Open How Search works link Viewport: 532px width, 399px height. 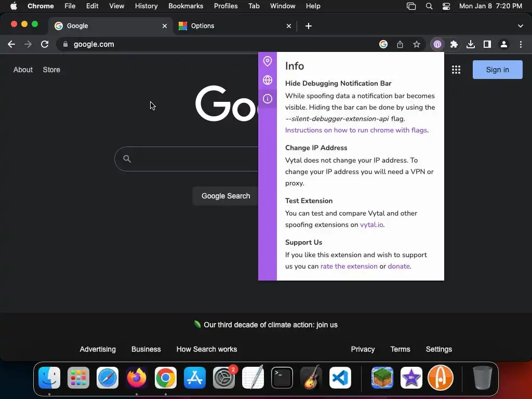[x=207, y=349]
